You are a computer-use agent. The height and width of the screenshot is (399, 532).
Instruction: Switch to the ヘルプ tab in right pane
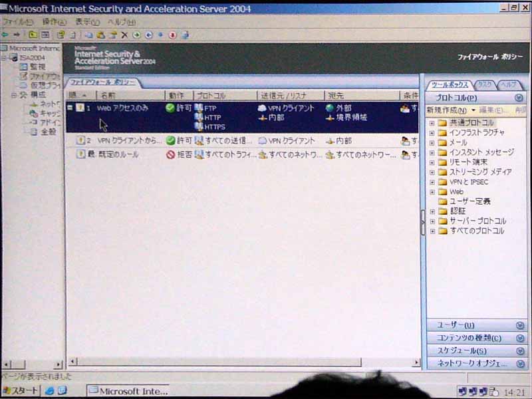(509, 84)
